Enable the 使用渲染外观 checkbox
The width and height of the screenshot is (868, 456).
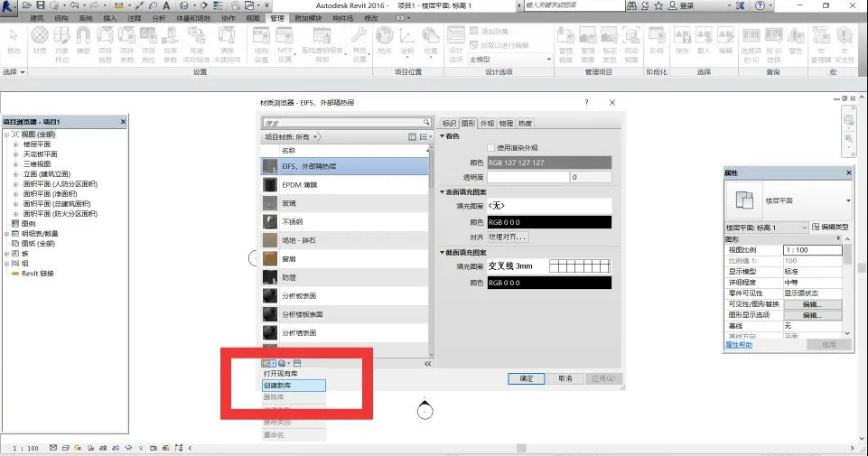(x=490, y=148)
